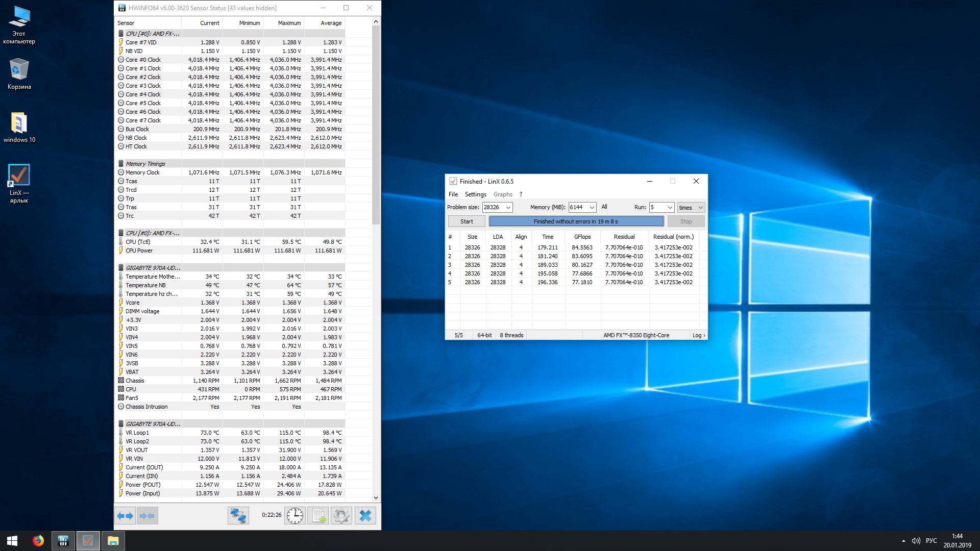
Task: Open the Settings menu in LinX
Action: point(475,194)
